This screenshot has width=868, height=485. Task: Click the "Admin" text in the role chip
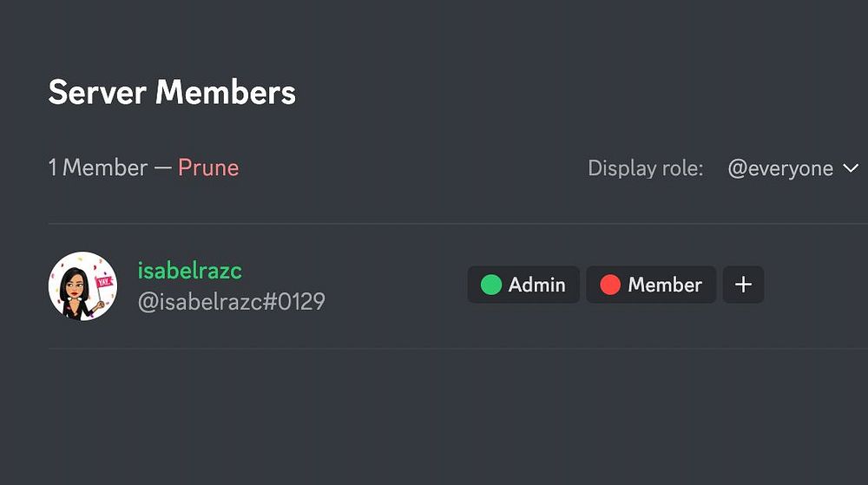point(536,285)
